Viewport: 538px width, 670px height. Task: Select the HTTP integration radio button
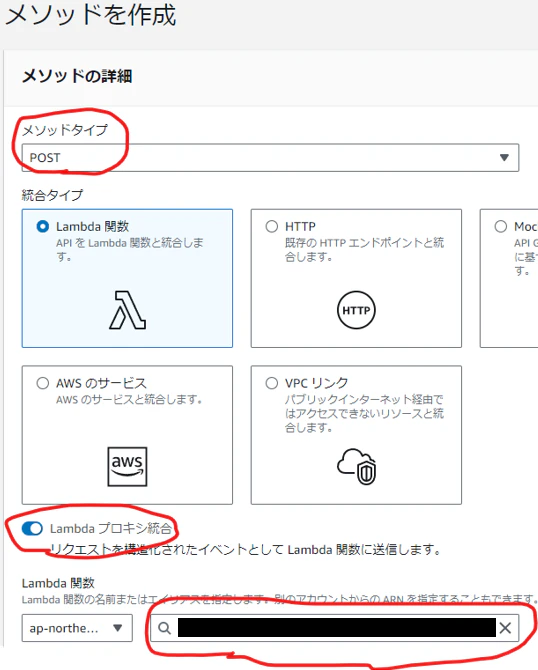272,226
